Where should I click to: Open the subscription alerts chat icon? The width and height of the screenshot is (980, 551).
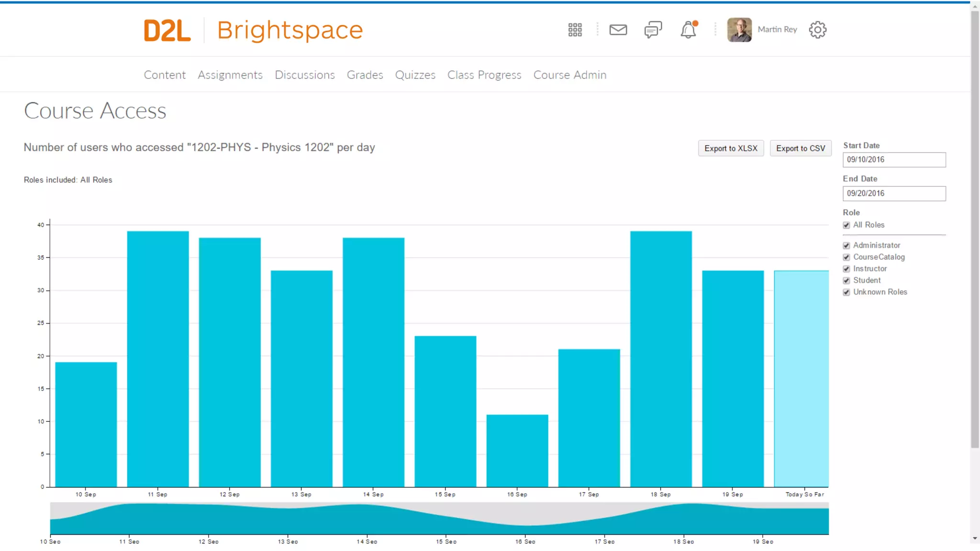653,30
